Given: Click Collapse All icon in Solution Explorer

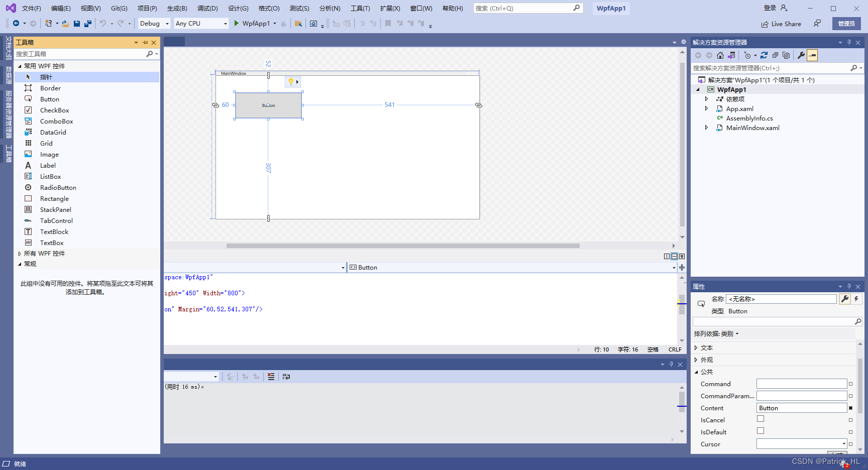Looking at the screenshot, I should [x=775, y=55].
